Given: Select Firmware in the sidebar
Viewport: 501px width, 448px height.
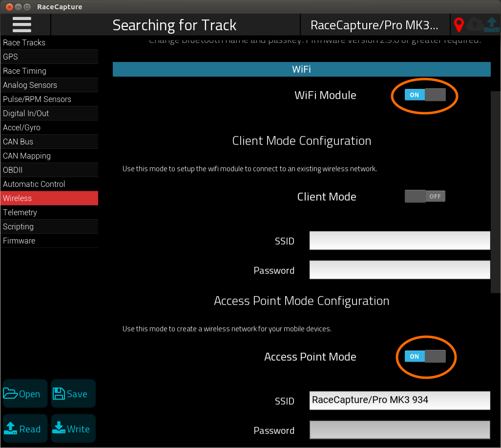Looking at the screenshot, I should [x=49, y=241].
